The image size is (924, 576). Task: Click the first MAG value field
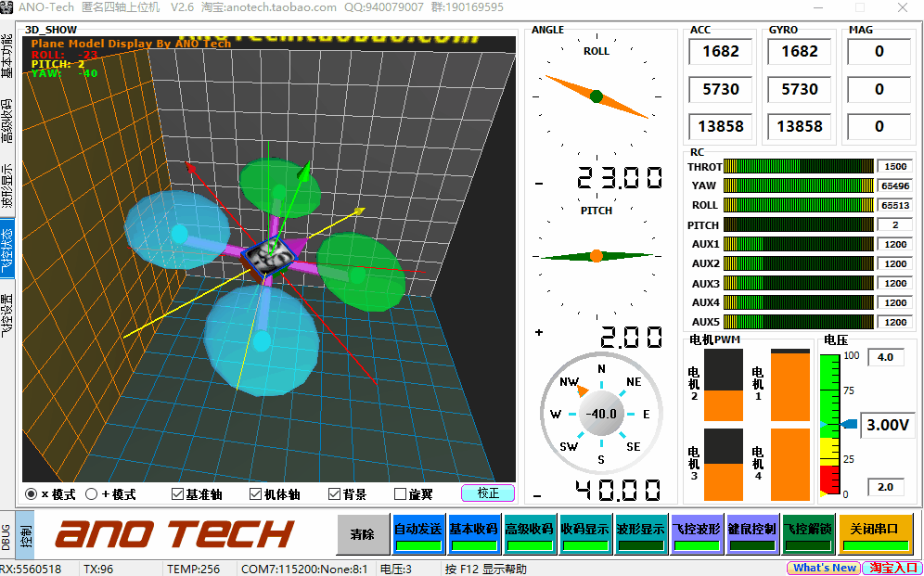879,52
